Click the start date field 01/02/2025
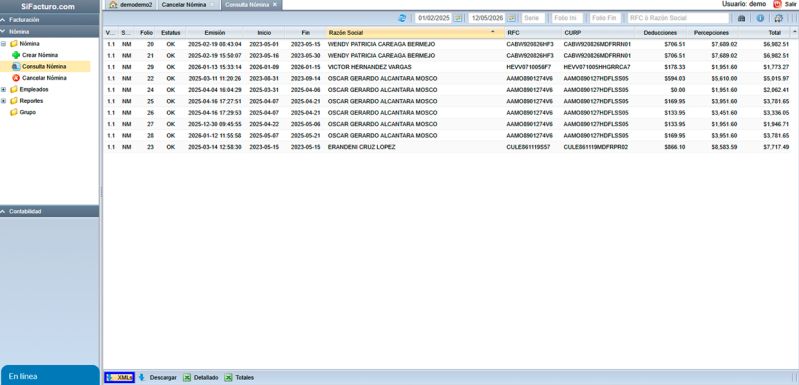Screen dimensions: 799x385 pos(434,18)
